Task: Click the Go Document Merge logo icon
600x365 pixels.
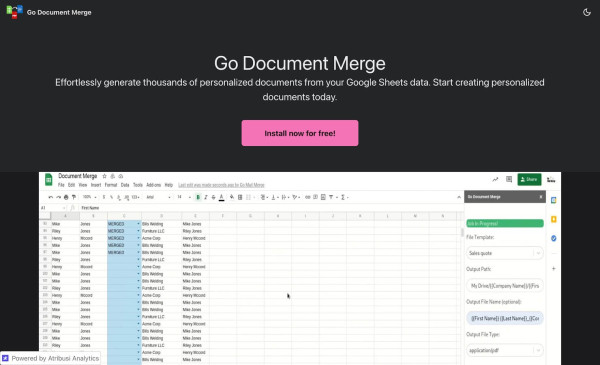Action: tap(15, 12)
